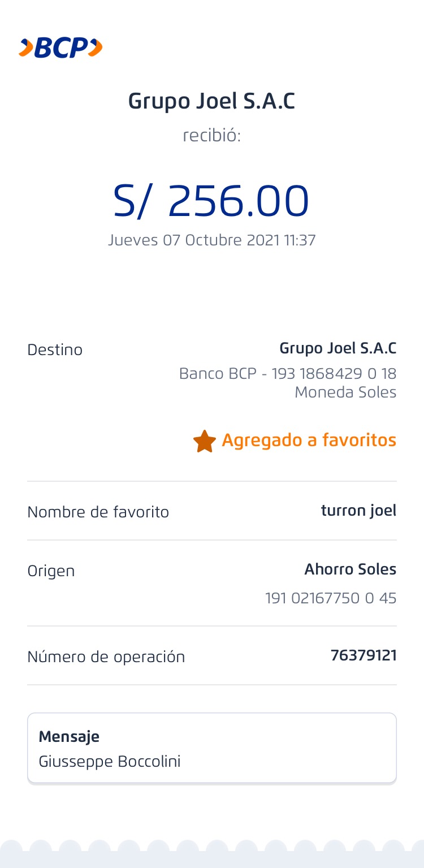
Task: Click destination account number 193 1868429 0 18
Action: (334, 374)
